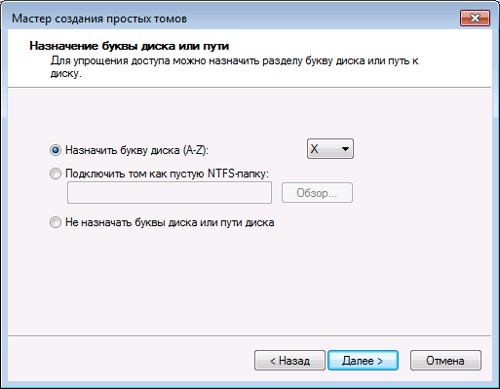Image resolution: width=500 pixels, height=389 pixels.
Task: Click the description text "Для упрощения доступа..."
Action: [234, 67]
